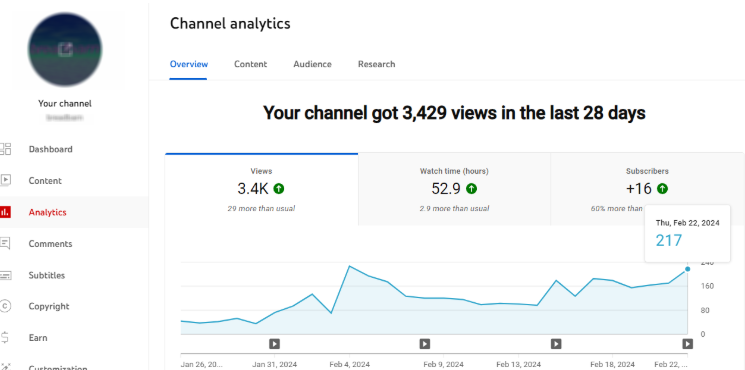The width and height of the screenshot is (745, 370).
Task: Click video marker at Feb 22 end of chart
Action: (688, 343)
